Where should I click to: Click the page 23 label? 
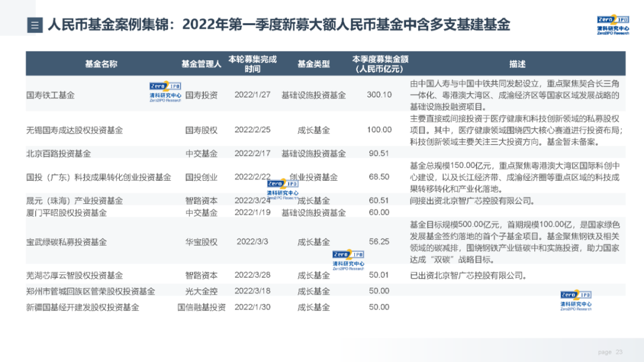click(x=611, y=352)
